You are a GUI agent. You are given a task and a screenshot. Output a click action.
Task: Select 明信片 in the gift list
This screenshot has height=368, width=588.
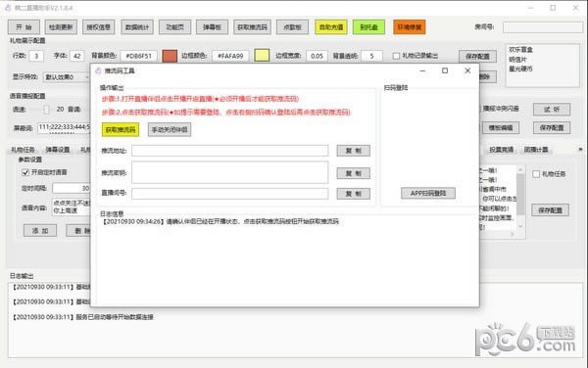pyautogui.click(x=517, y=59)
